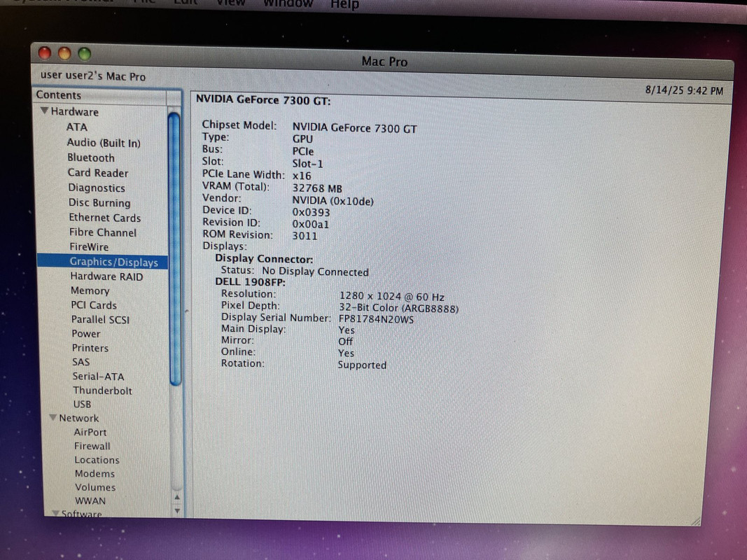Click the sidebar scroll up arrow
The width and height of the screenshot is (747, 560).
(x=176, y=497)
